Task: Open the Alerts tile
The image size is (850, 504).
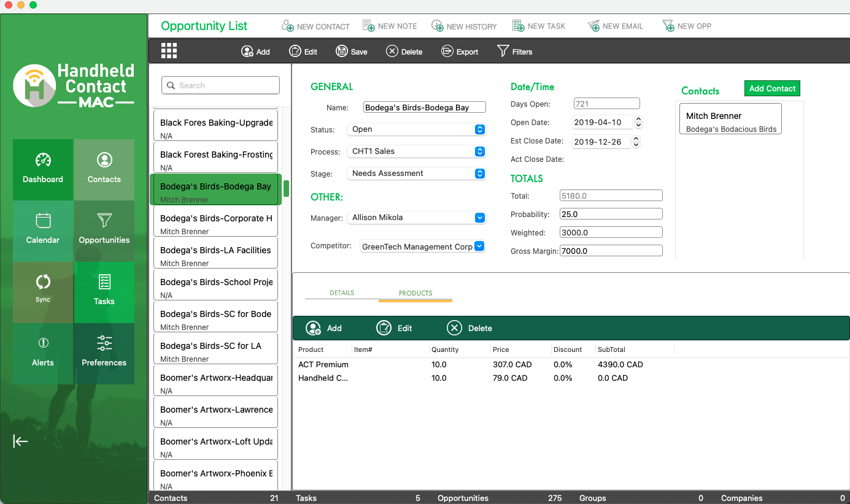Action: [x=43, y=353]
